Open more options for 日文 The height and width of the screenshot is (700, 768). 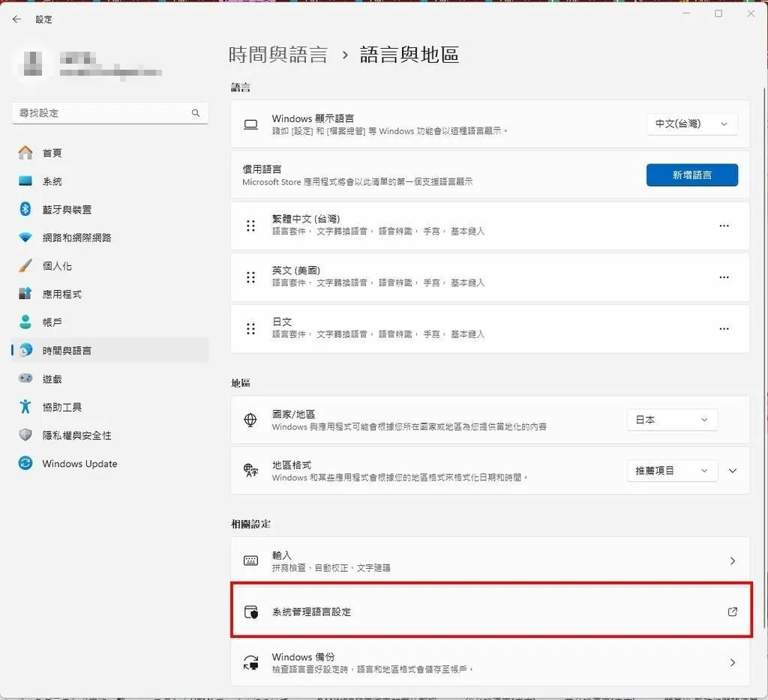point(724,328)
